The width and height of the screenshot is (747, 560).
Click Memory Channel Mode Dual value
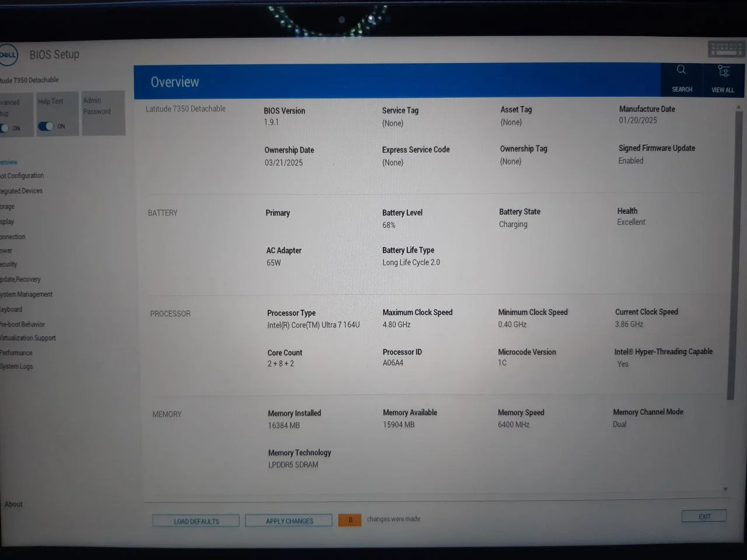coord(620,424)
